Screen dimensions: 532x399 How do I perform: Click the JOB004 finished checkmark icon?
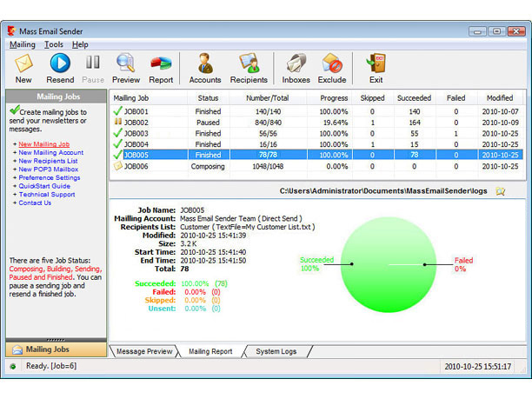pos(117,143)
